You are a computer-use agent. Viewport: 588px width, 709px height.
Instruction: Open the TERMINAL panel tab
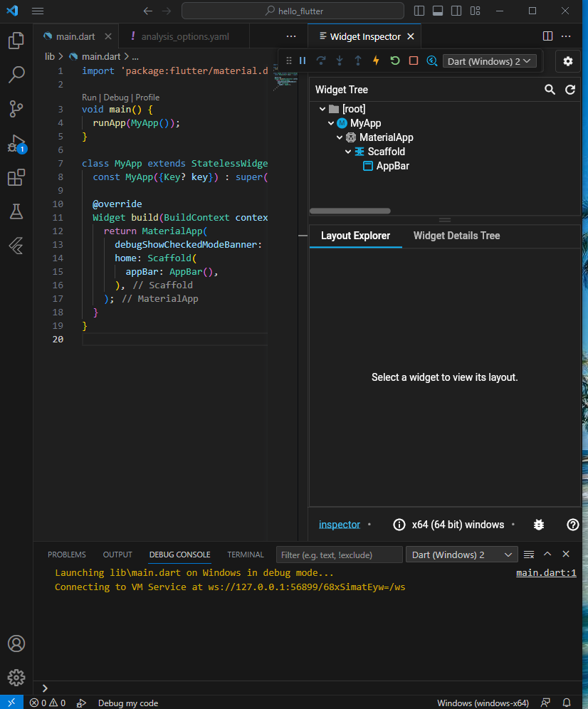coord(246,555)
